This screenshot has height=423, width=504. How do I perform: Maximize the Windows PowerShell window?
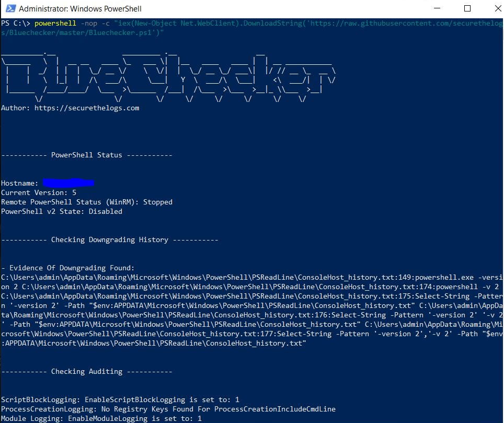click(x=468, y=8)
